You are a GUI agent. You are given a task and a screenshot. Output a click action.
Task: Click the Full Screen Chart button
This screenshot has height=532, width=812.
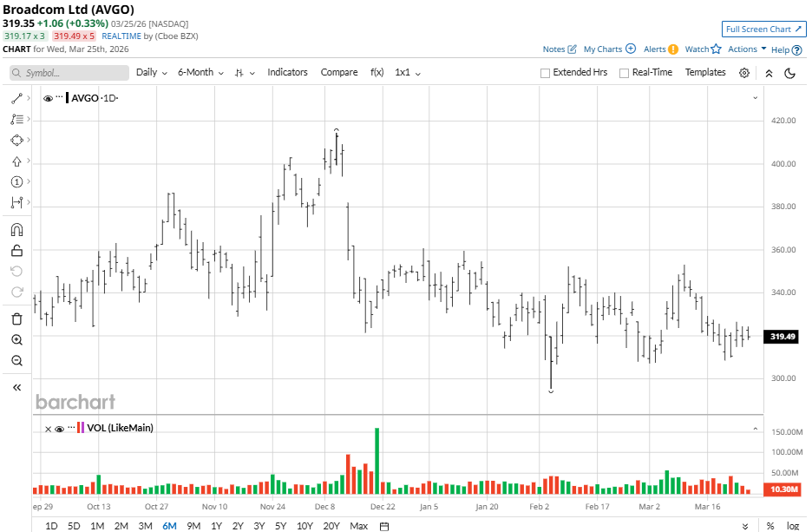click(x=763, y=29)
